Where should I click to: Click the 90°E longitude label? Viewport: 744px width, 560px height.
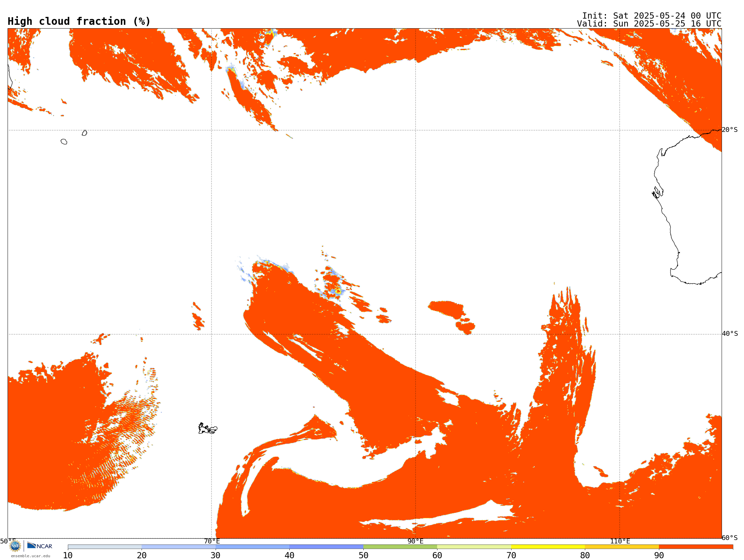pos(415,541)
